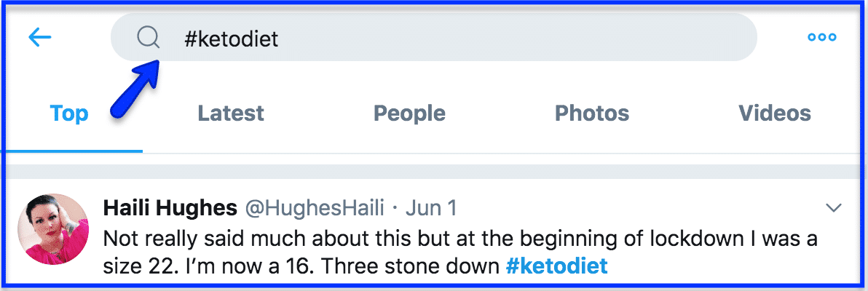View the Videos tab
The image size is (868, 291).
(775, 113)
